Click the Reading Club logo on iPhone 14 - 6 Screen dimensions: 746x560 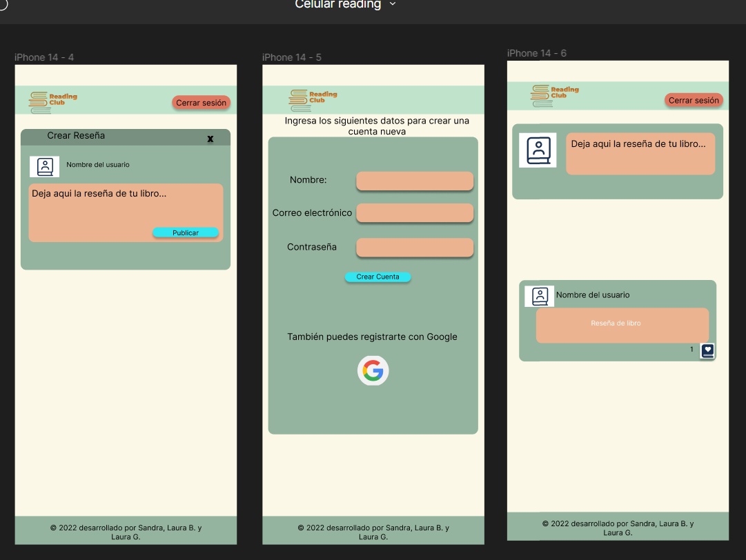pyautogui.click(x=555, y=96)
